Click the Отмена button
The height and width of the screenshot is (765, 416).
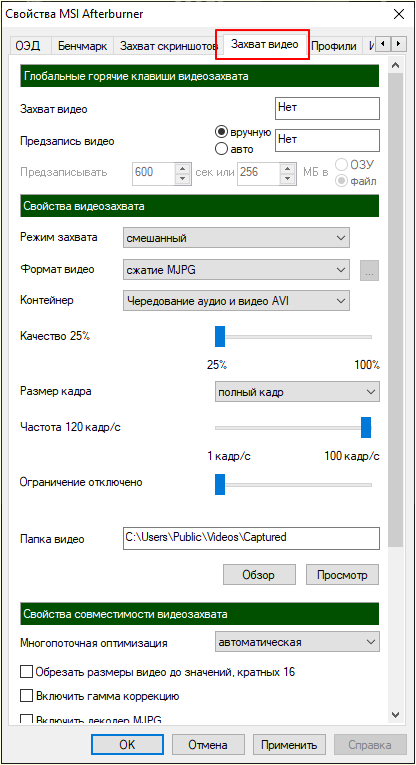[x=208, y=745]
